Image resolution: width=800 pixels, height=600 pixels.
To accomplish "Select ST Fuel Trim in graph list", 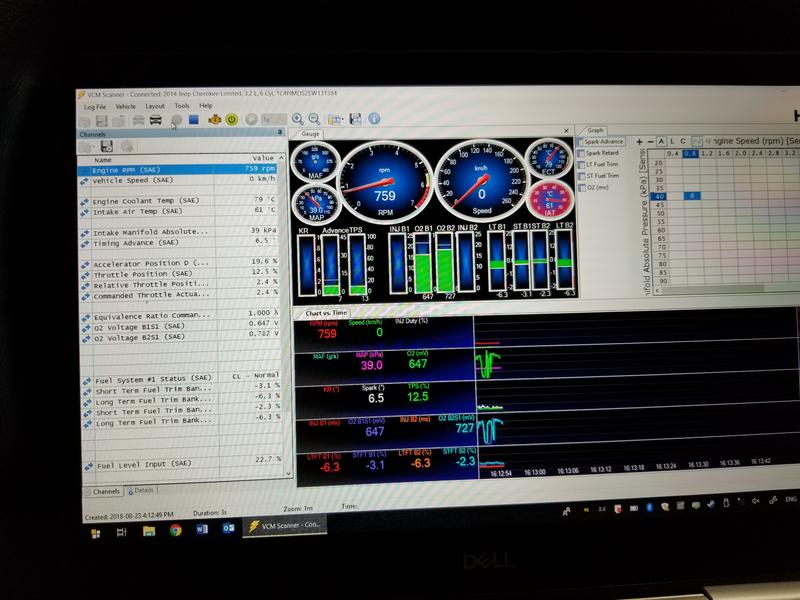I will point(599,176).
